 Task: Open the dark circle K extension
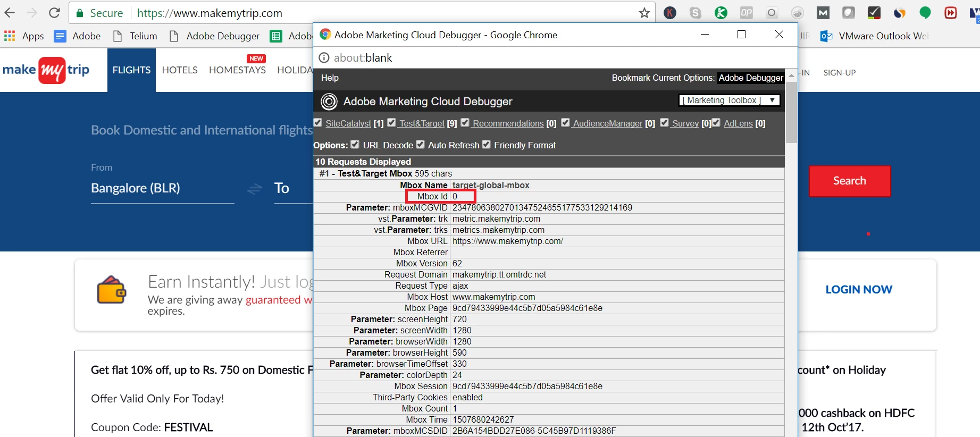point(670,13)
